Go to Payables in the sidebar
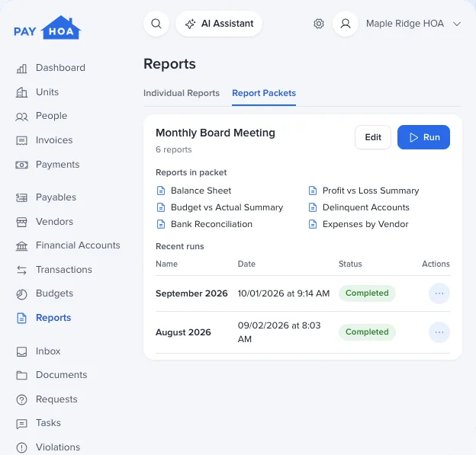 click(x=56, y=197)
